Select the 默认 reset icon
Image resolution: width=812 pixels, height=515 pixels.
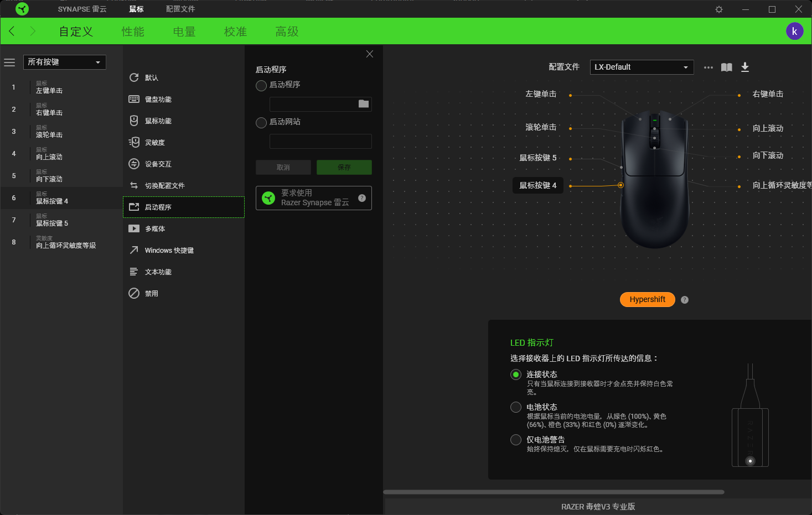pos(134,77)
